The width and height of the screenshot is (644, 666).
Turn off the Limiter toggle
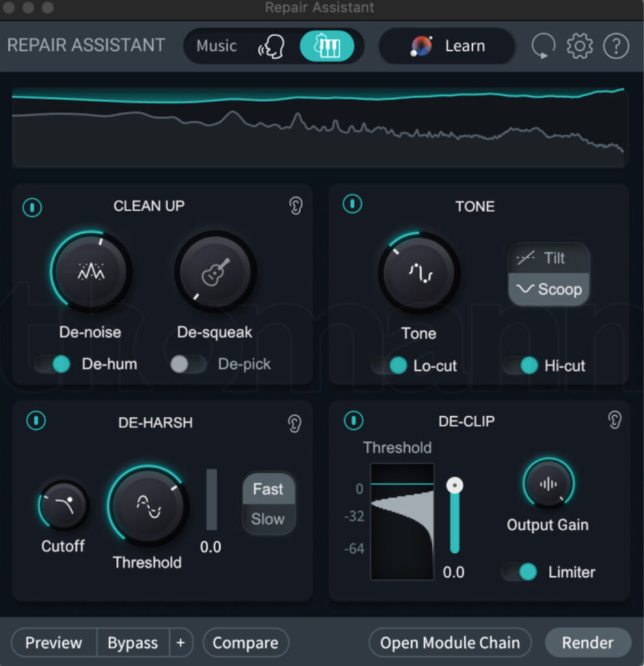[520, 572]
